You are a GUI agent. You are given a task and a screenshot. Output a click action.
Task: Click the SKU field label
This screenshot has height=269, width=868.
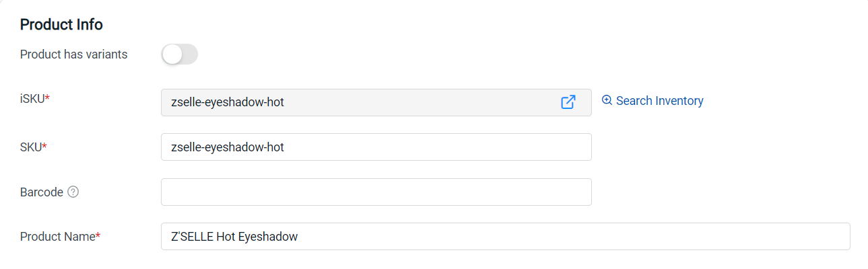pyautogui.click(x=31, y=147)
